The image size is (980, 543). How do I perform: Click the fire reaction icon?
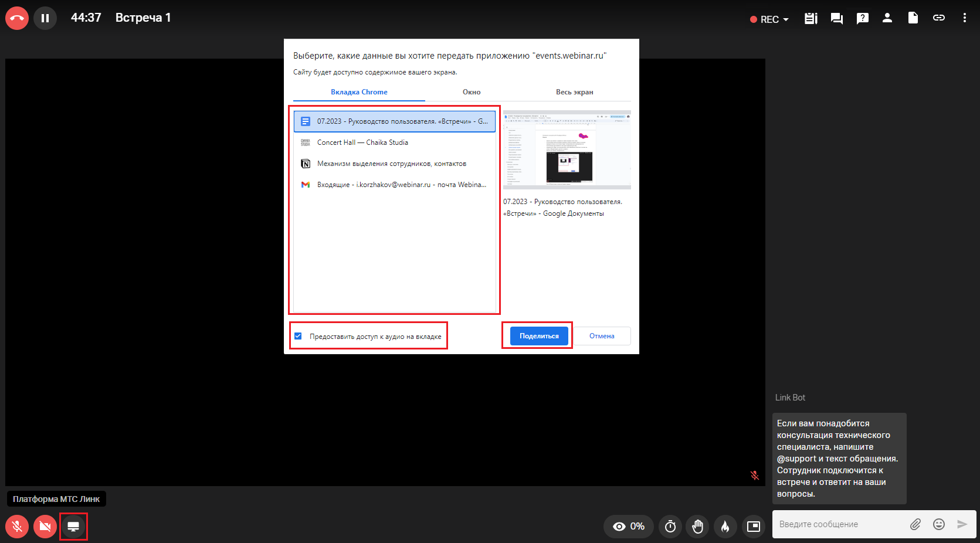pyautogui.click(x=725, y=527)
